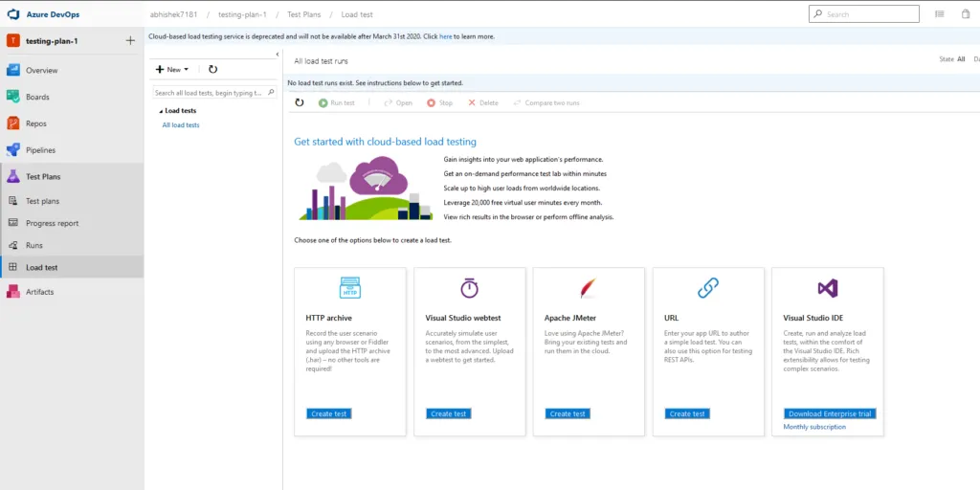
Task: Open the task list icon in header
Action: coord(940,13)
